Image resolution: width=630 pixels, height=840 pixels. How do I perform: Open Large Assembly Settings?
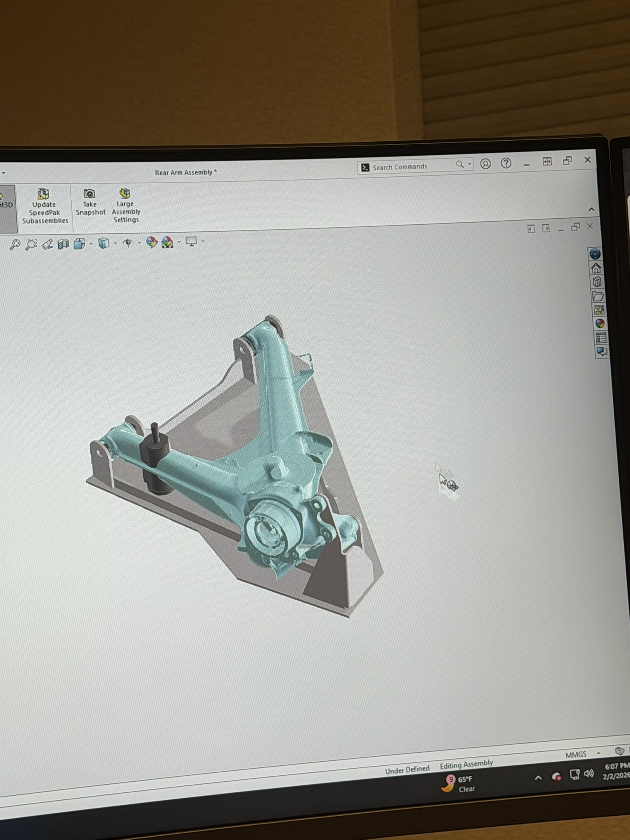[x=126, y=205]
